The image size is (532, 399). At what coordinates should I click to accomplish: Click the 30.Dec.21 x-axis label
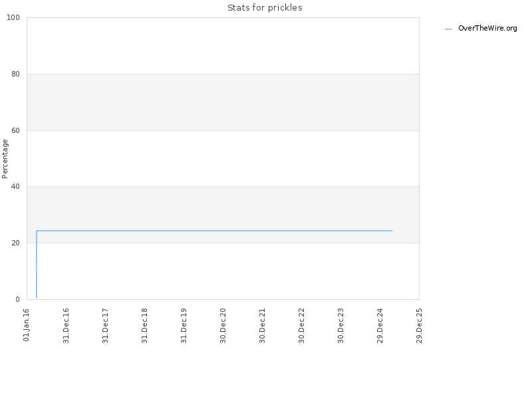pyautogui.click(x=262, y=325)
